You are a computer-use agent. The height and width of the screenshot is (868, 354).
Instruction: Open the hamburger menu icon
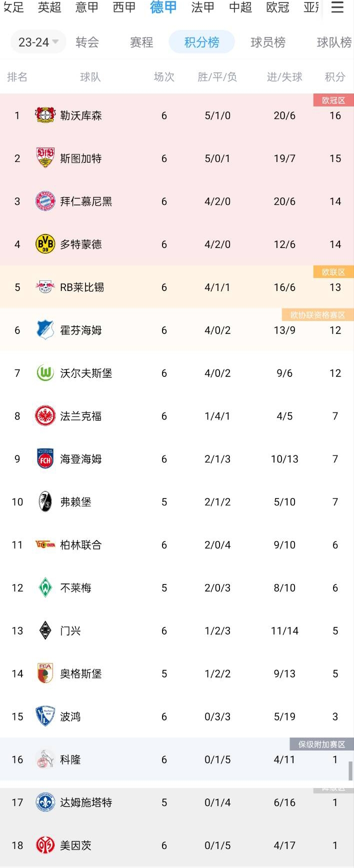[x=337, y=7]
